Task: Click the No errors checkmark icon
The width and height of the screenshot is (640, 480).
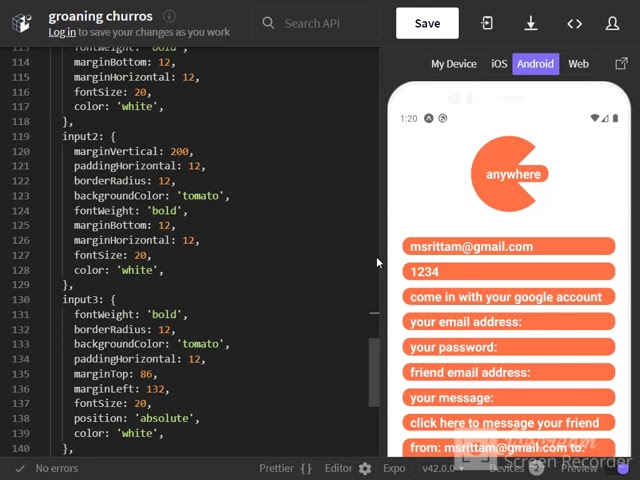Action: coord(20,469)
